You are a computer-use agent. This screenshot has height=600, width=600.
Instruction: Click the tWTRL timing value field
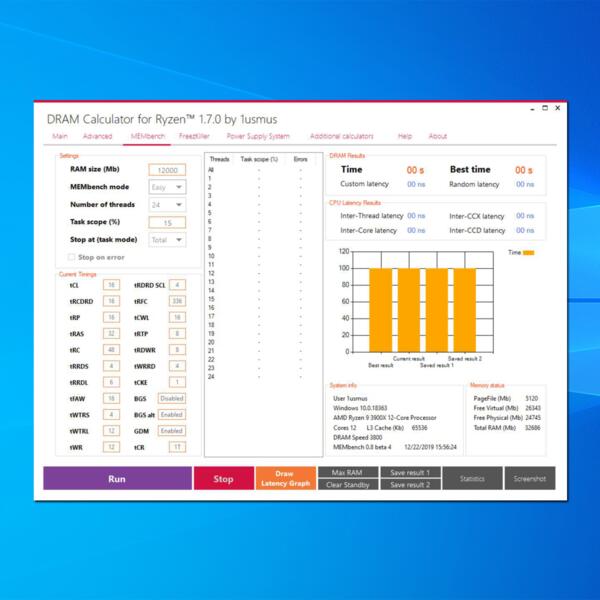(x=111, y=430)
